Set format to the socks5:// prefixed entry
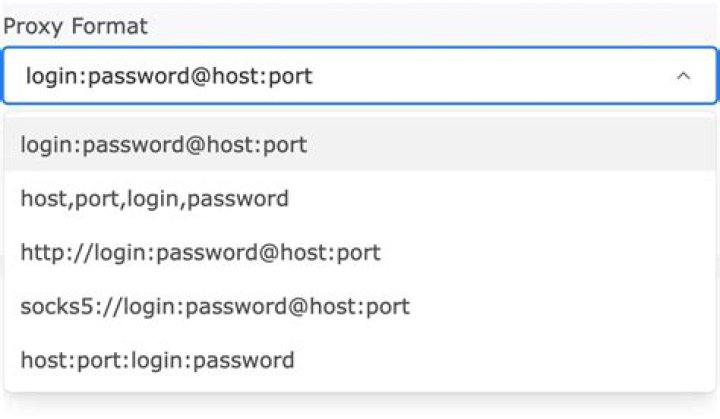Screen dimensions: 720x419 [360, 306]
